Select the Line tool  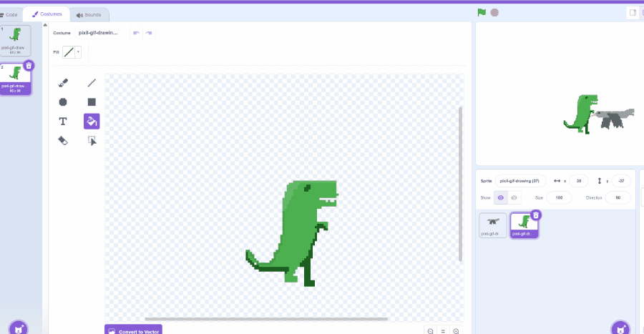[x=92, y=83]
